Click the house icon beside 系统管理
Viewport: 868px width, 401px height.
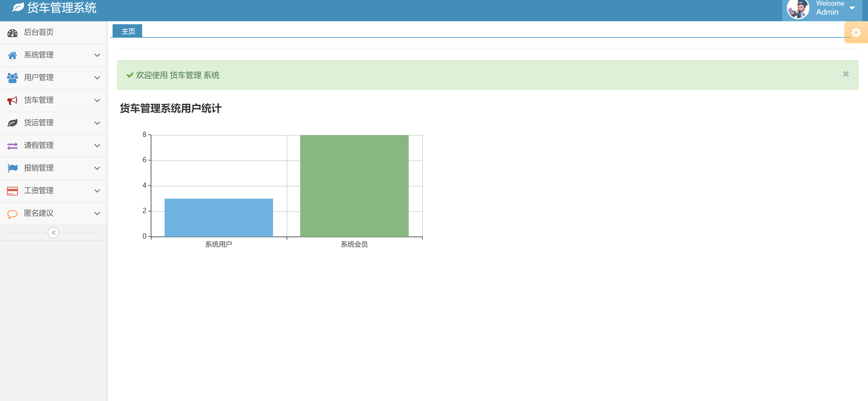point(12,55)
